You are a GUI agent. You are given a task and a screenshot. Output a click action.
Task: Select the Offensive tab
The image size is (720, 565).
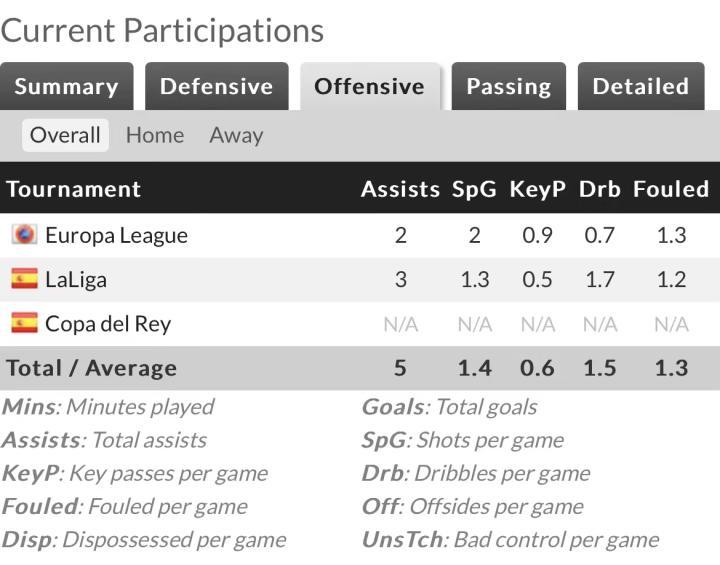pos(369,87)
